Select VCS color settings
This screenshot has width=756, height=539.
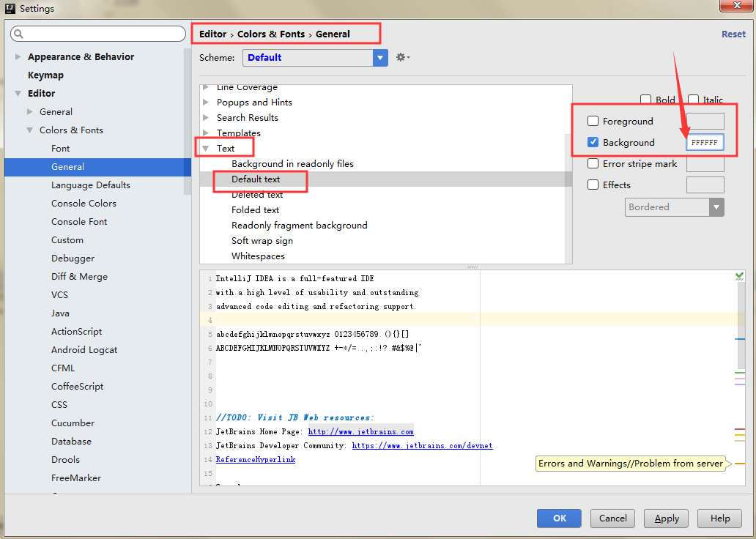click(x=60, y=294)
